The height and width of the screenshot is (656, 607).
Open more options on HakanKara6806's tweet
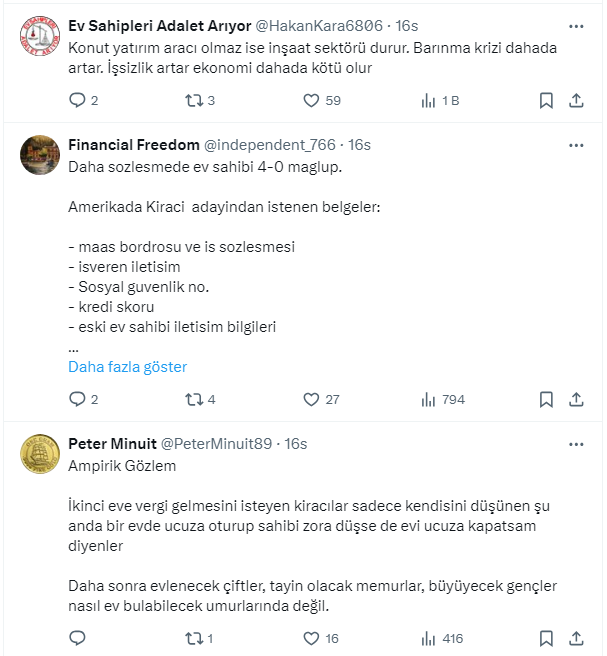coord(576,26)
